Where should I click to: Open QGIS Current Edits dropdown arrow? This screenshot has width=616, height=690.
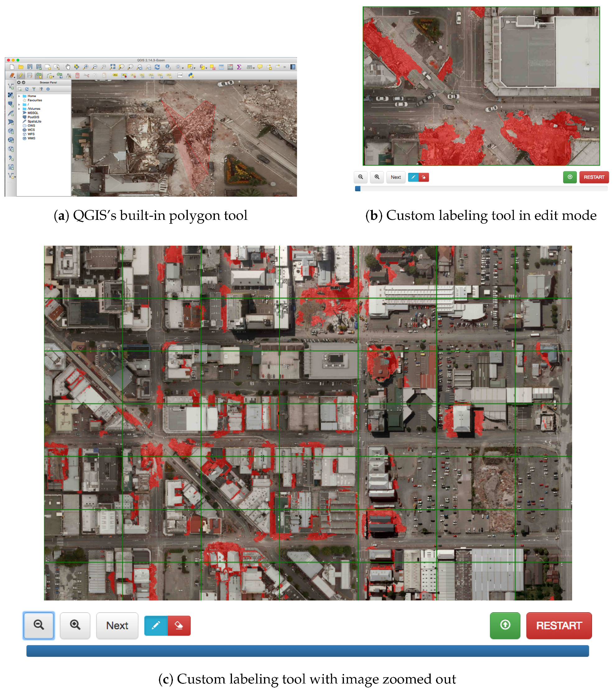pyautogui.click(x=15, y=77)
